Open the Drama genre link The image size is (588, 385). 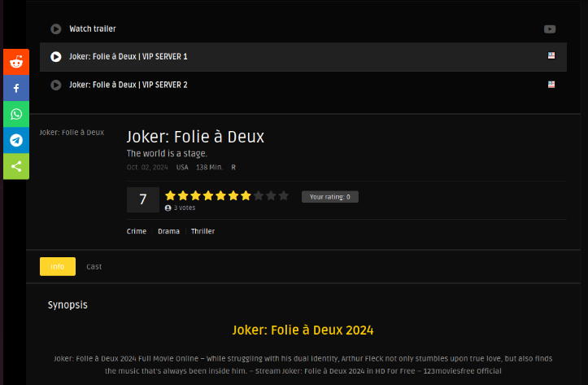point(168,231)
